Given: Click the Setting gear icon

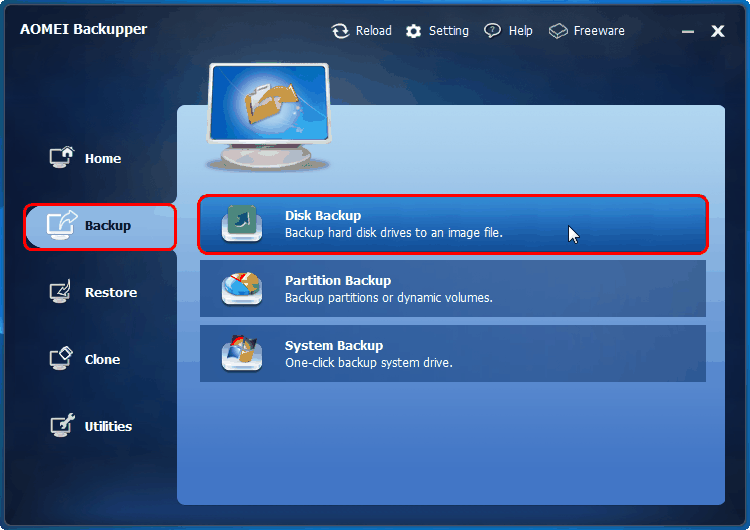Looking at the screenshot, I should tap(413, 31).
